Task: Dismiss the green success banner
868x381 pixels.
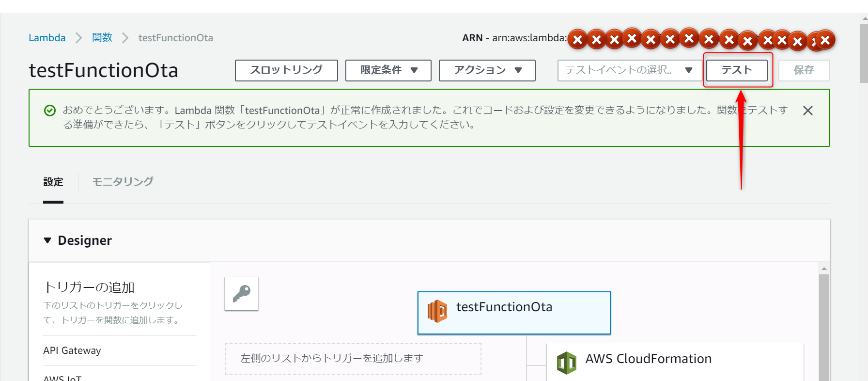Action: [x=808, y=111]
